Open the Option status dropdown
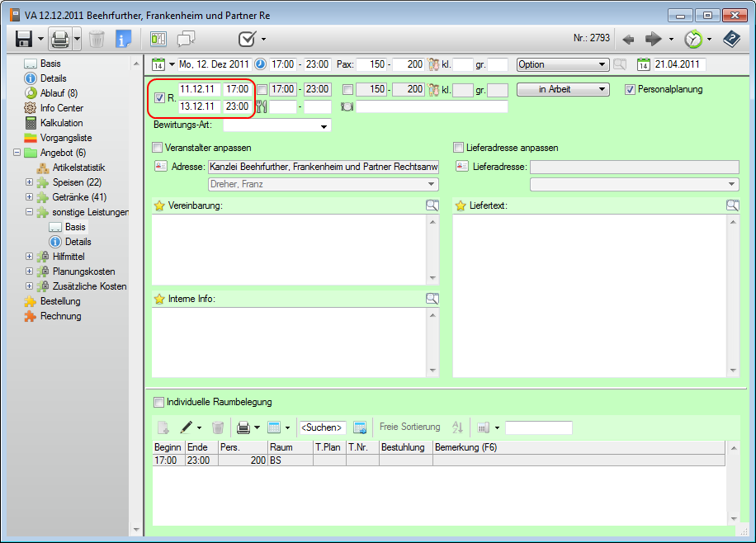 point(562,64)
